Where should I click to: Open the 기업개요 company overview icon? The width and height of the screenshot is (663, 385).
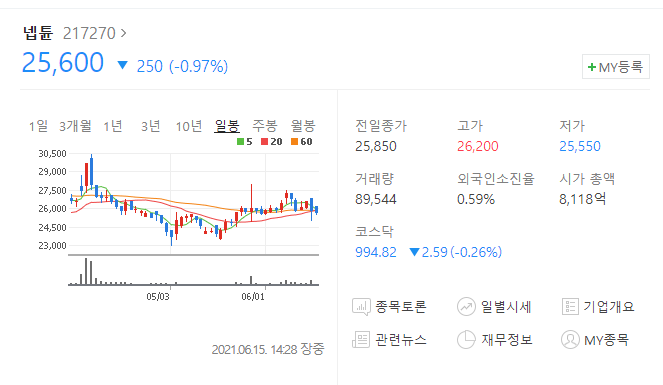(x=570, y=307)
